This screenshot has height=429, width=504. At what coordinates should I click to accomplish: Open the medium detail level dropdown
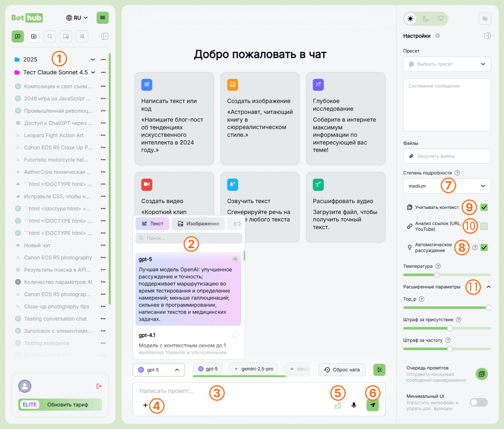[x=447, y=186]
